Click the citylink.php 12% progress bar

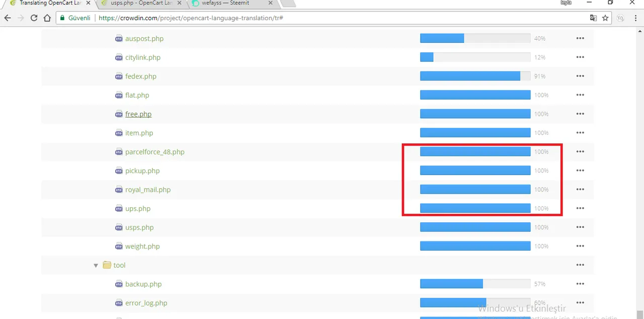(475, 57)
